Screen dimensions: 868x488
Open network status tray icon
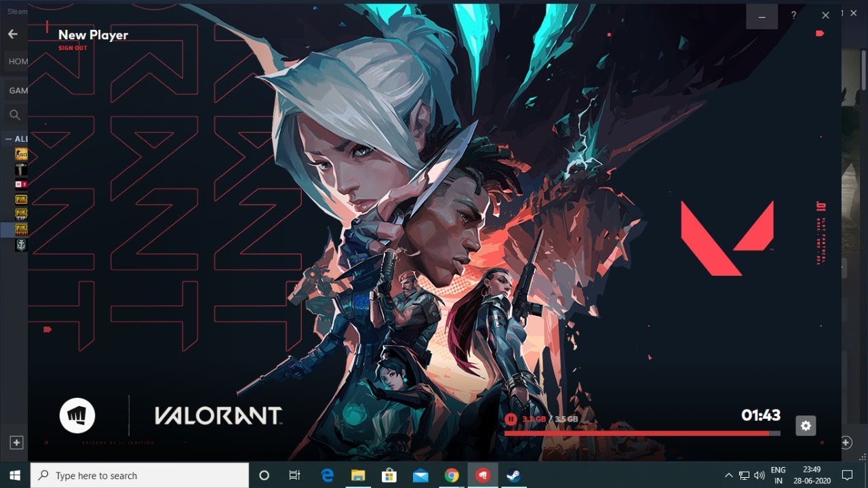point(745,475)
